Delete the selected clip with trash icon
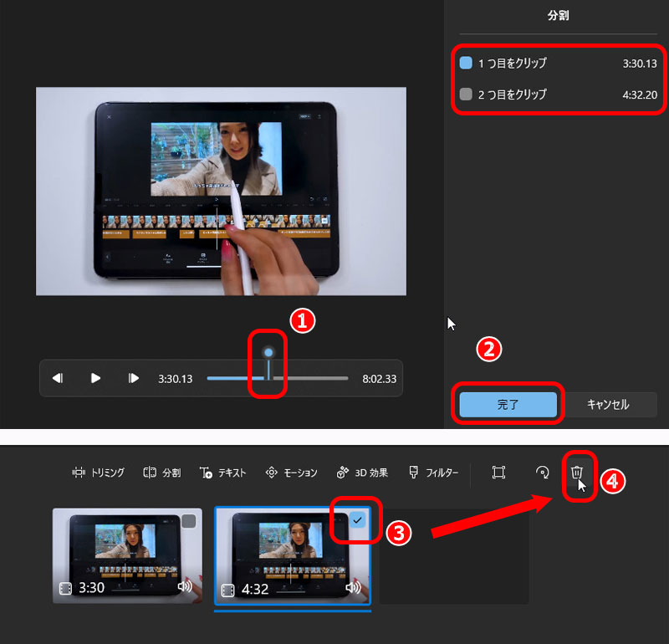The image size is (669, 644). point(577,473)
